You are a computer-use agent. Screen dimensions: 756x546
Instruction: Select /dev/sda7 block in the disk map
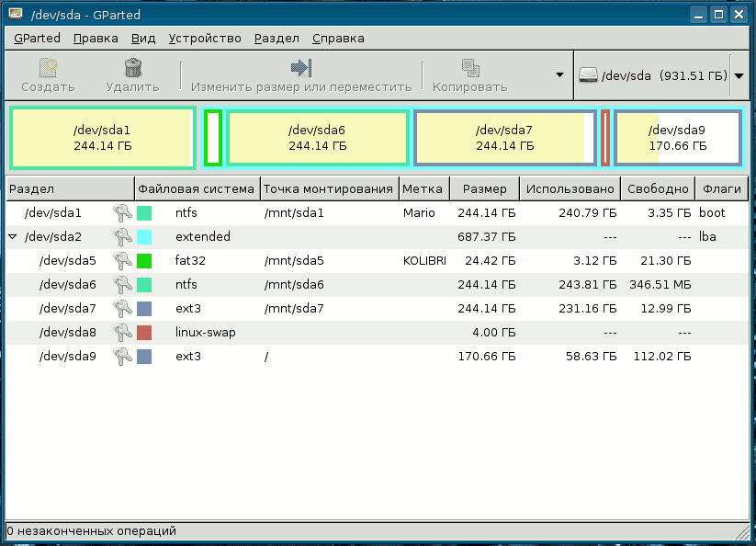coord(503,138)
